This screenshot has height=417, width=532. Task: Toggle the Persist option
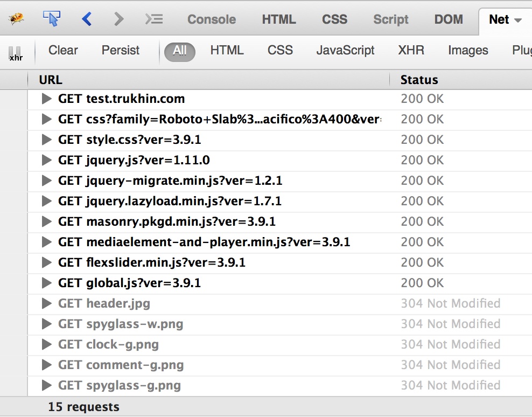pos(121,51)
